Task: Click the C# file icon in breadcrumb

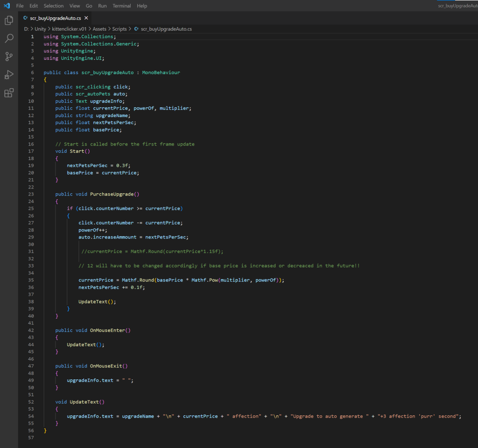Action: [x=136, y=29]
